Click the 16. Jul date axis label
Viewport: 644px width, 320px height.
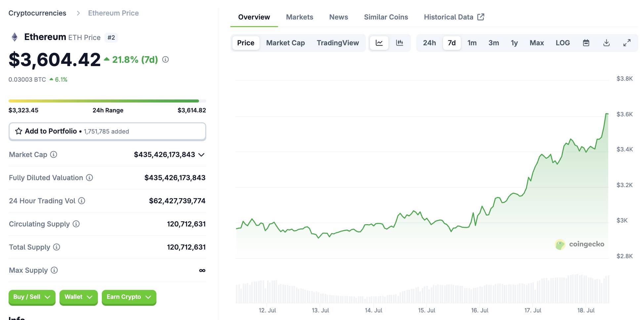tap(480, 310)
